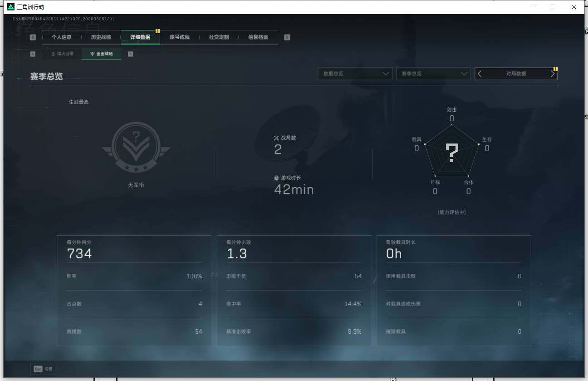Click the 载具 radar axis label

coord(416,139)
